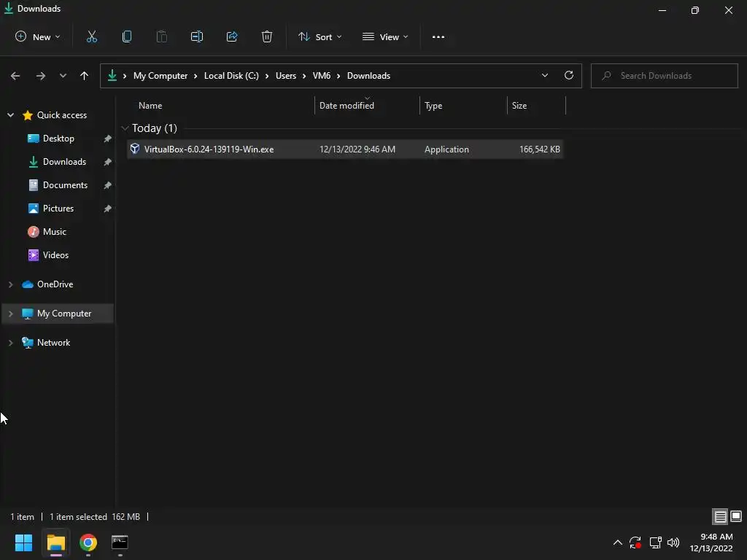Sort by the Name column header
This screenshot has width=747, height=560.
tap(150, 106)
